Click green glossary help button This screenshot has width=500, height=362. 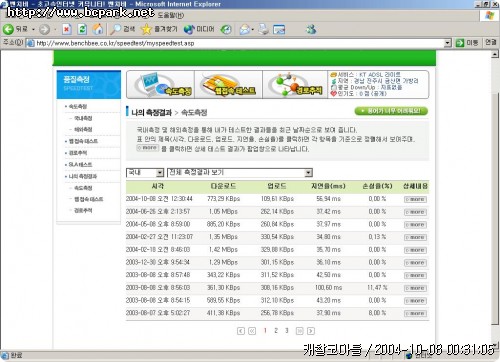[x=391, y=111]
